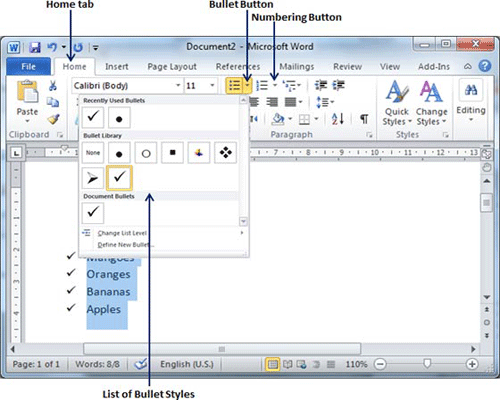Click the Cut scissors icon

click(x=53, y=85)
